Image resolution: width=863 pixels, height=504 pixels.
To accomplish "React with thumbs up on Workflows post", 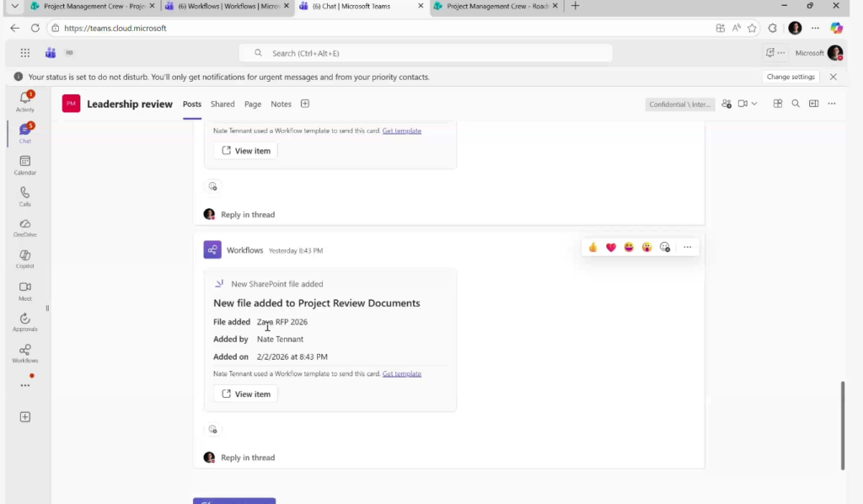I will click(592, 247).
